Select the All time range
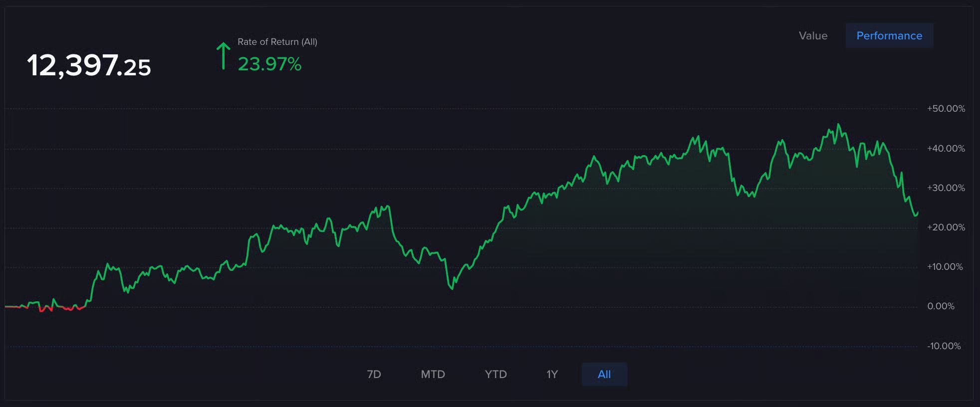The width and height of the screenshot is (980, 407). pyautogui.click(x=604, y=374)
